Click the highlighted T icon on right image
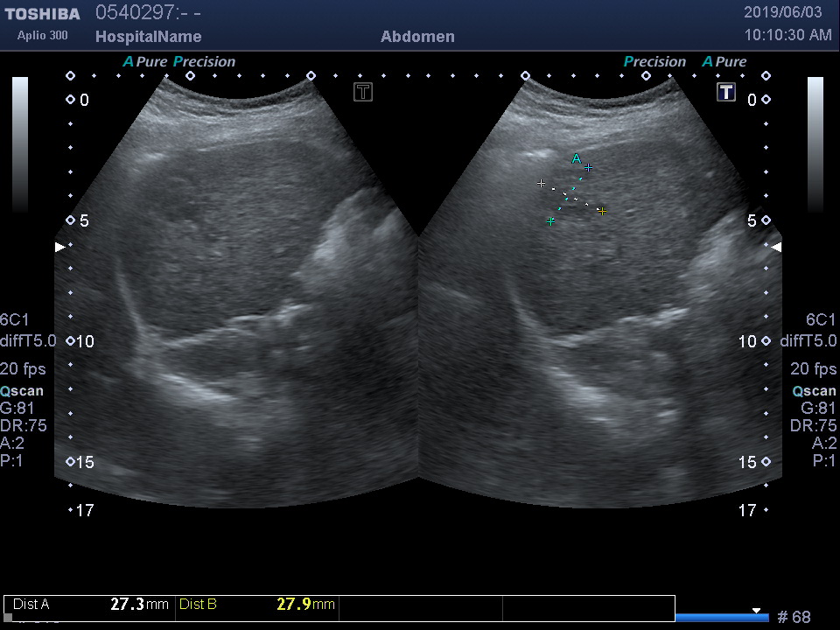Viewport: 840px width, 630px height. click(x=726, y=92)
